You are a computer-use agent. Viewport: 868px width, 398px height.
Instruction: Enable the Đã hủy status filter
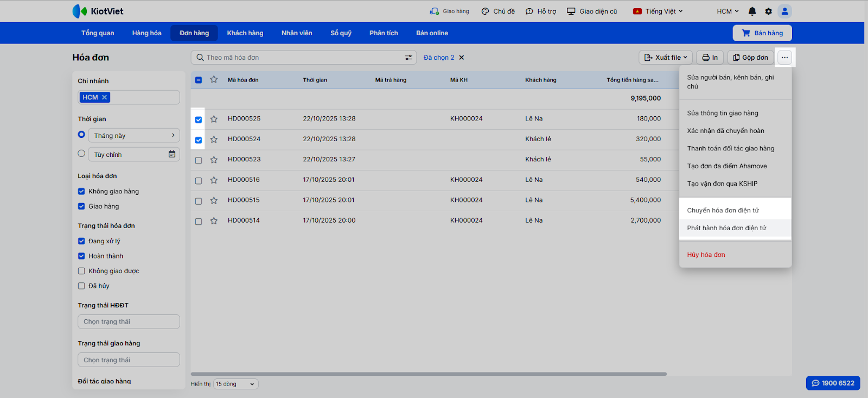pos(81,286)
